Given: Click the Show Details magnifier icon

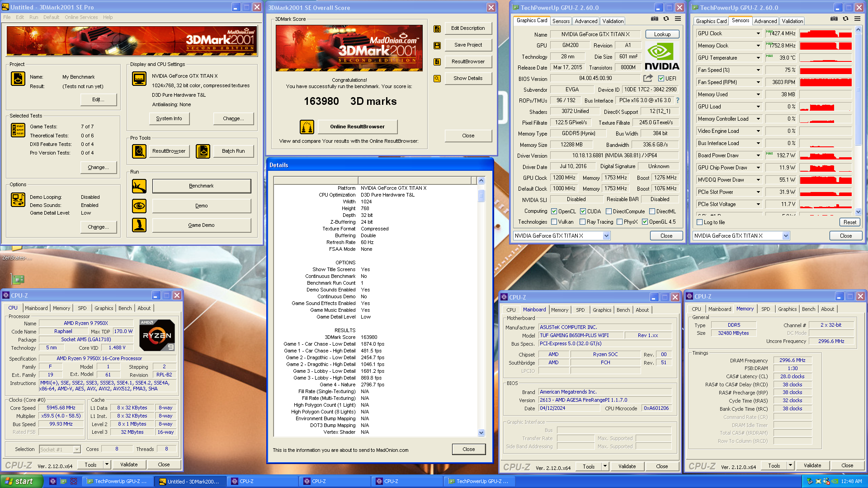Looking at the screenshot, I should click(x=437, y=79).
